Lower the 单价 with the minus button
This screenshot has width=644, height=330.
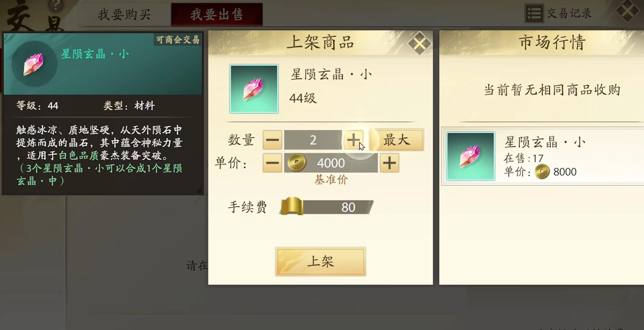click(x=272, y=163)
